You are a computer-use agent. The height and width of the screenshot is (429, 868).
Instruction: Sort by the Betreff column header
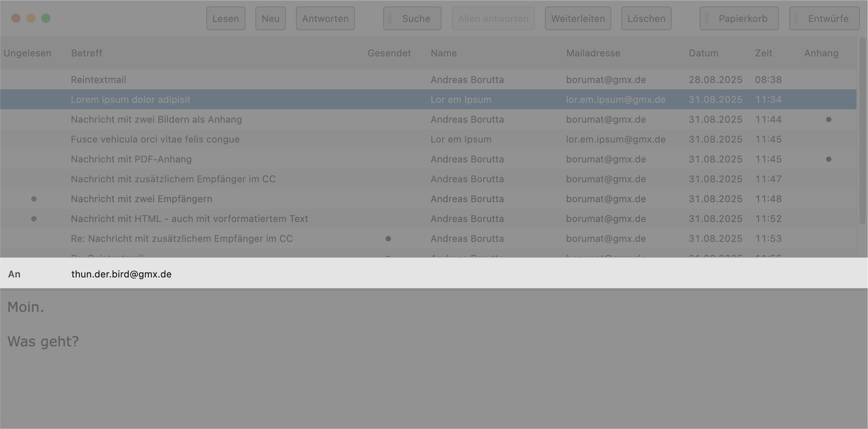(86, 53)
